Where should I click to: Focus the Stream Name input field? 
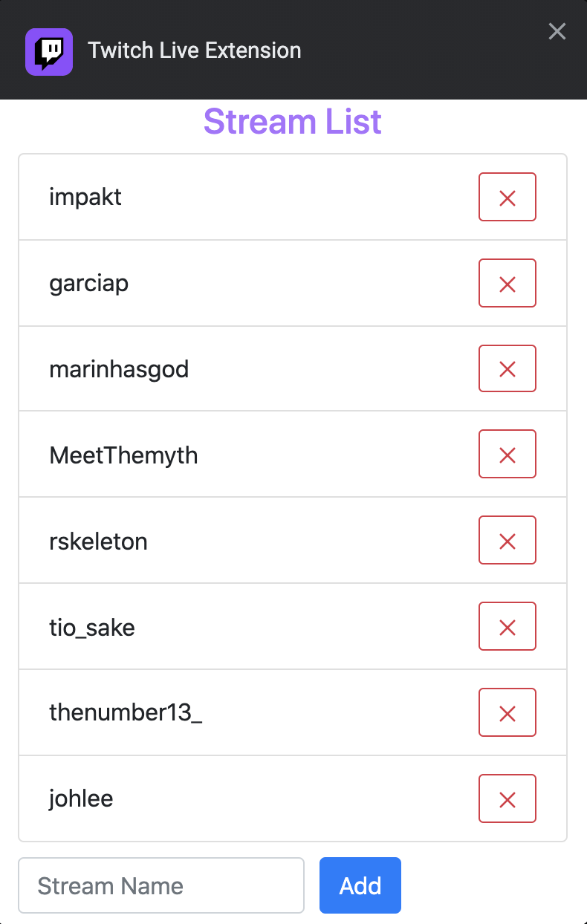pos(161,885)
